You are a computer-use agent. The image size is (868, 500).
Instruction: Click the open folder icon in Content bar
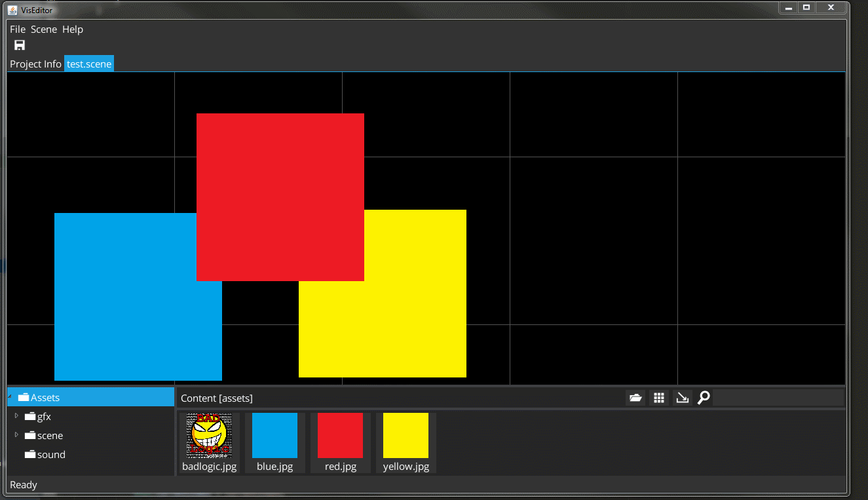[635, 398]
